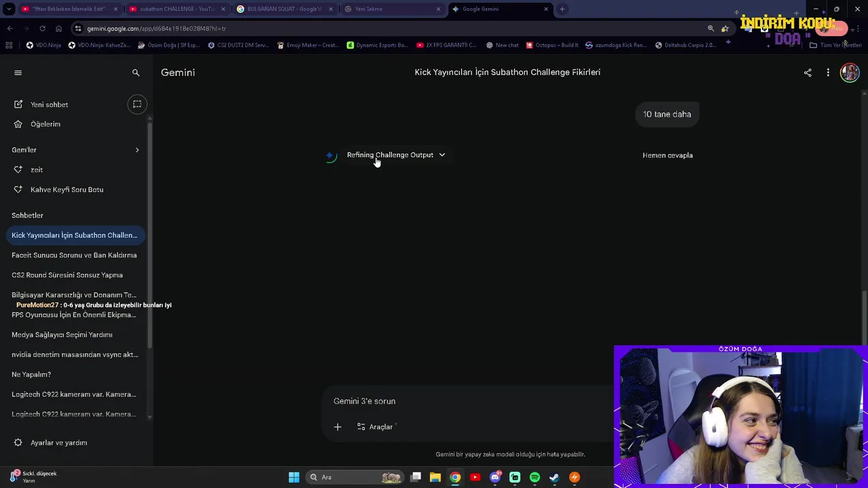Click Hemen cevapla to answer now

pyautogui.click(x=667, y=155)
